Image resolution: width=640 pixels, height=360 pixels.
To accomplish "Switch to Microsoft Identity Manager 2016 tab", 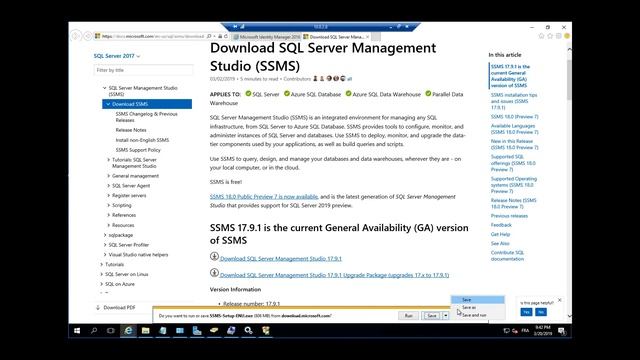I will tap(267, 37).
